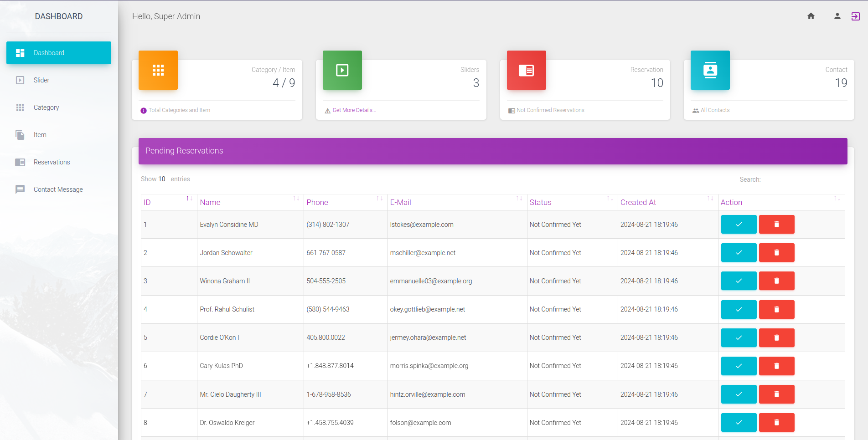Delete reservation for Jordan Schowalter

click(777, 253)
